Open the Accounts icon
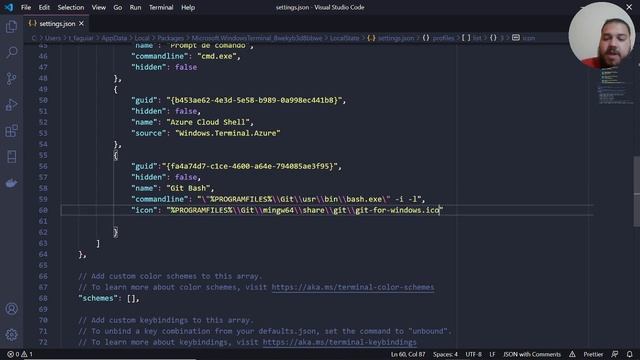 [11, 309]
